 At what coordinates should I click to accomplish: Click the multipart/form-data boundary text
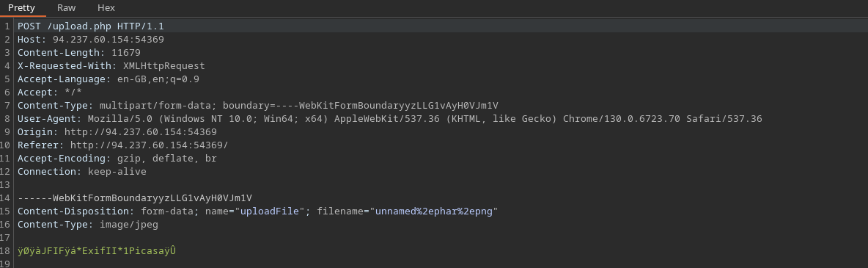[299, 106]
